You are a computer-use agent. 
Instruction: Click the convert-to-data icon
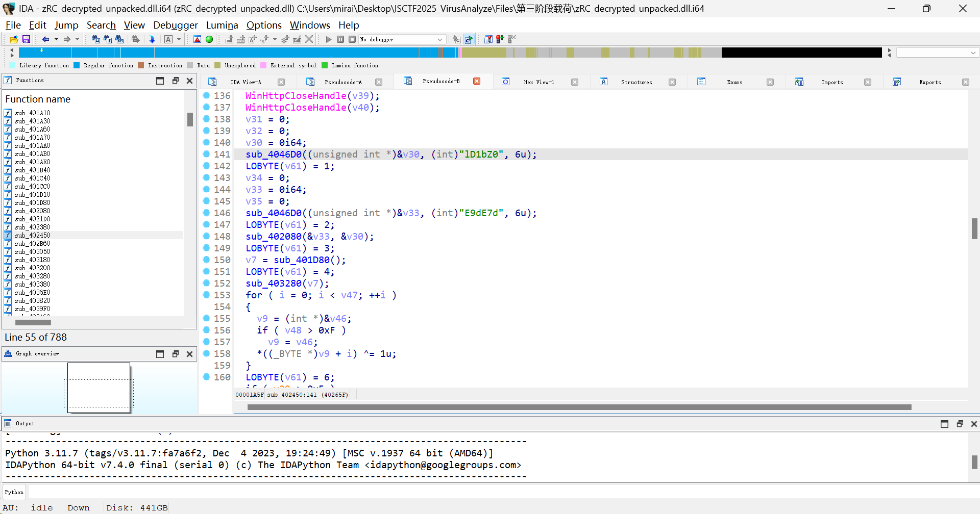[x=241, y=39]
